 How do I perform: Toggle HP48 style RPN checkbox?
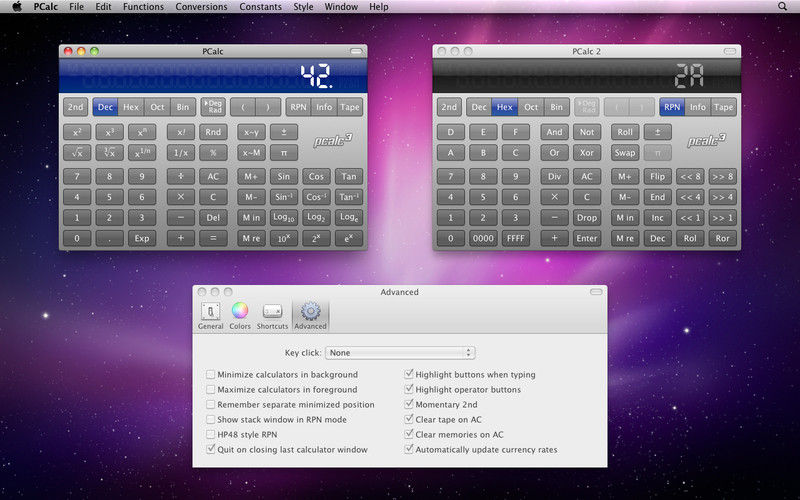click(x=210, y=435)
